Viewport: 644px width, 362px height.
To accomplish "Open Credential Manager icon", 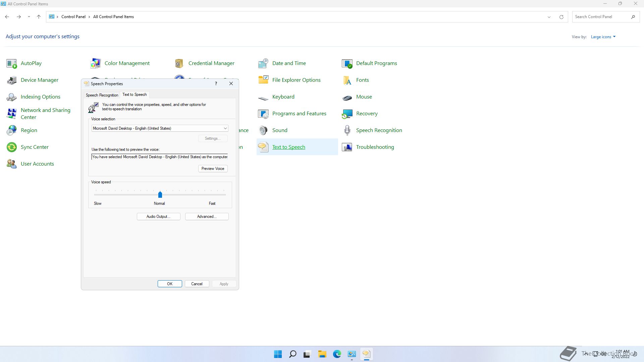I will click(179, 63).
